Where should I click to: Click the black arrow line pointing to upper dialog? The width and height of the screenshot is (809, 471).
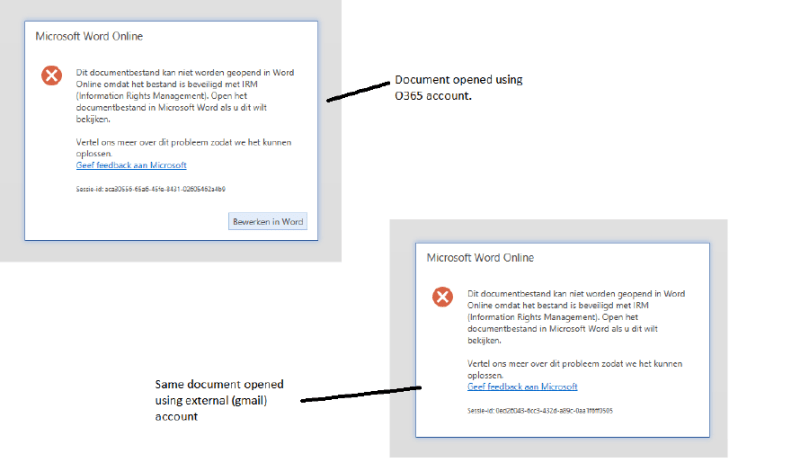point(356,91)
